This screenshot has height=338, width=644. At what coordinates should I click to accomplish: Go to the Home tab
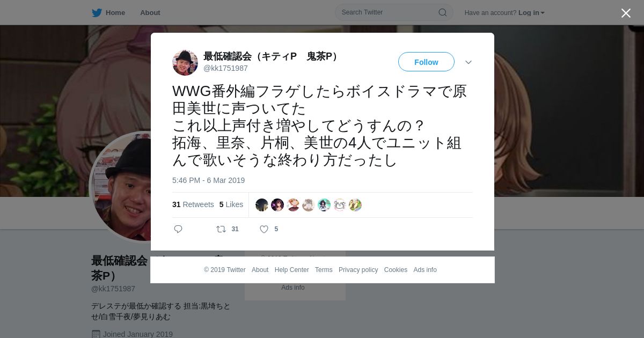115,12
